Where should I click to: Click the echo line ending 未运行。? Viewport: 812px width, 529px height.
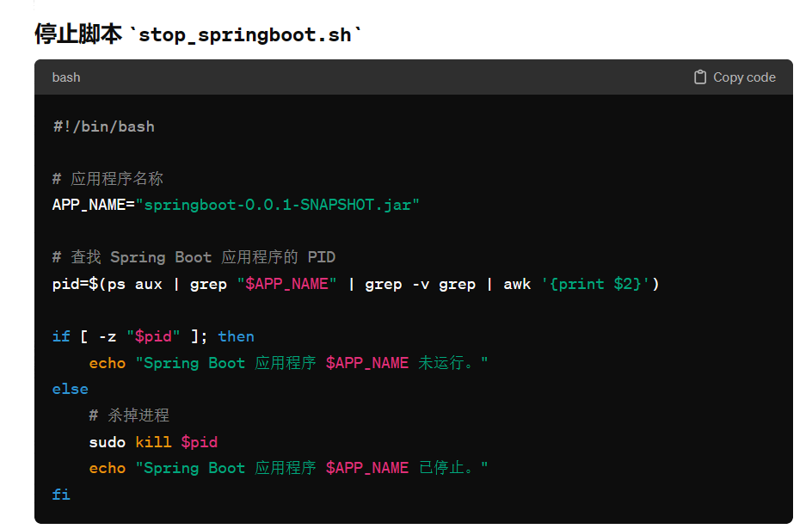coord(288,363)
